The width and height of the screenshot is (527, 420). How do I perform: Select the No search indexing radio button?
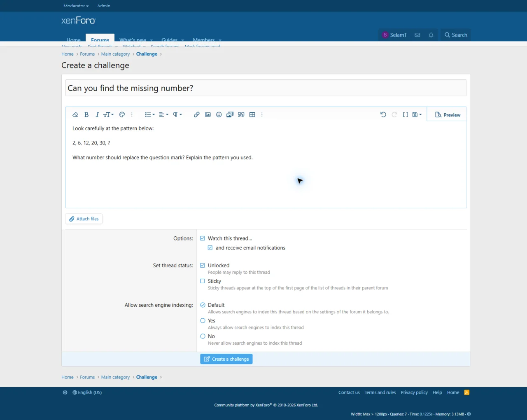pos(203,336)
